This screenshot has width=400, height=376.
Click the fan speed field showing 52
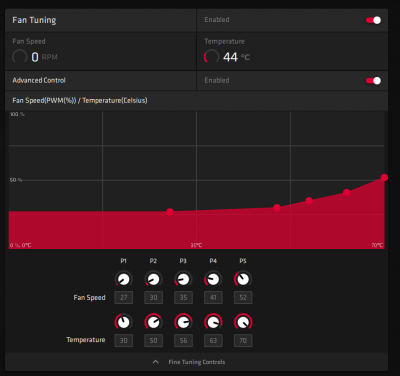point(243,298)
